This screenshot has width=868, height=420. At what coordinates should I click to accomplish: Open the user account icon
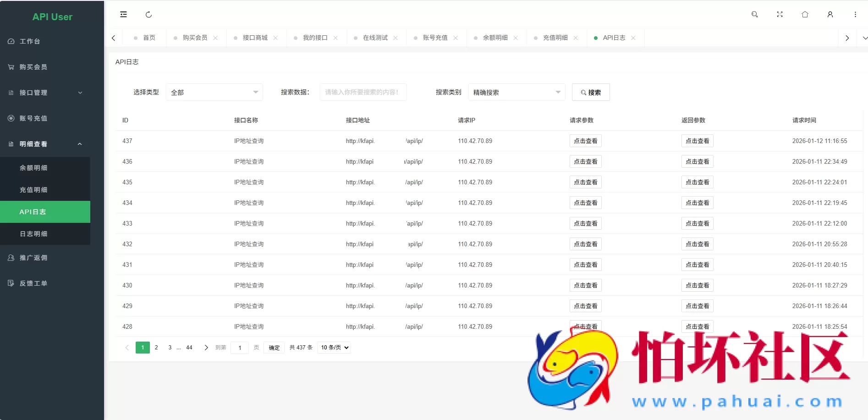coord(830,14)
